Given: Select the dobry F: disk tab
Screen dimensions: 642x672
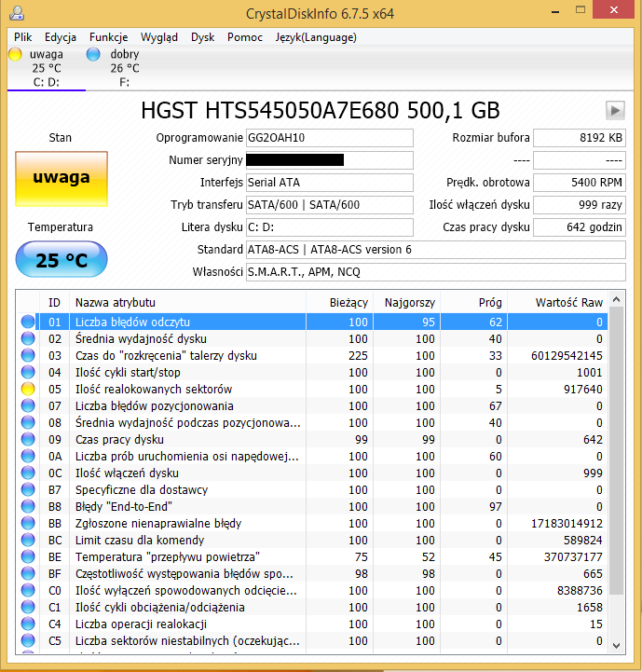Looking at the screenshot, I should [x=124, y=68].
